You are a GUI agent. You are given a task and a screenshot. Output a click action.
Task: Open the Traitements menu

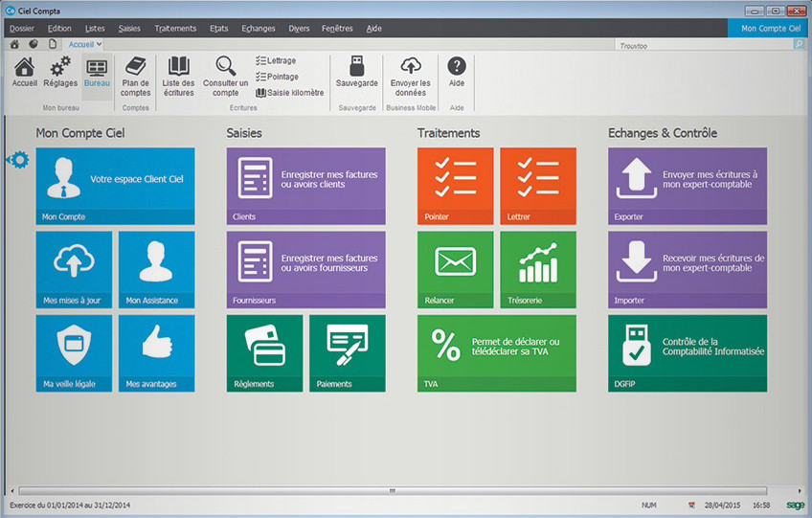(x=175, y=29)
